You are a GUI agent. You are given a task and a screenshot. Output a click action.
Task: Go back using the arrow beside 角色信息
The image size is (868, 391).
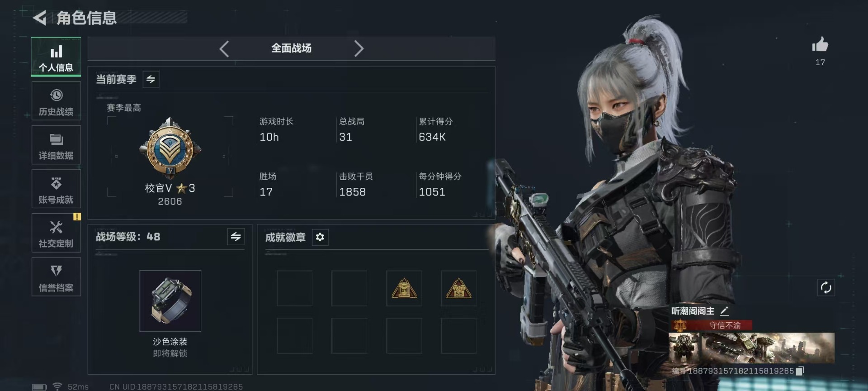pos(40,18)
